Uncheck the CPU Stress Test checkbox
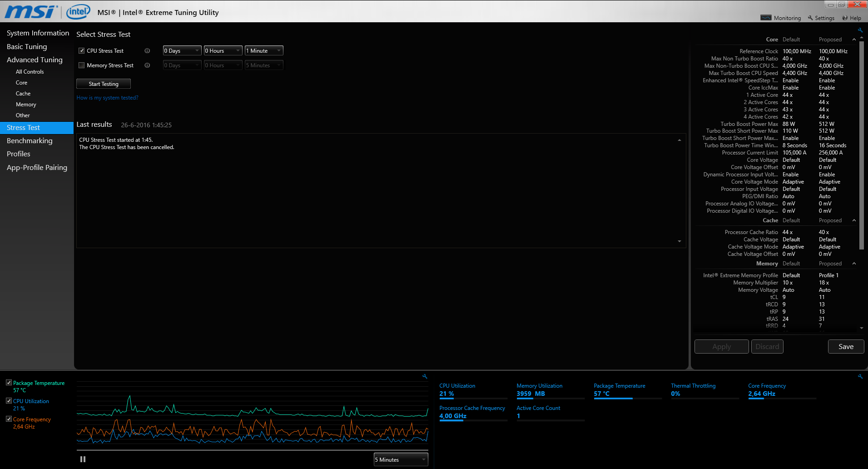Viewport: 868px width, 469px height. click(x=82, y=51)
